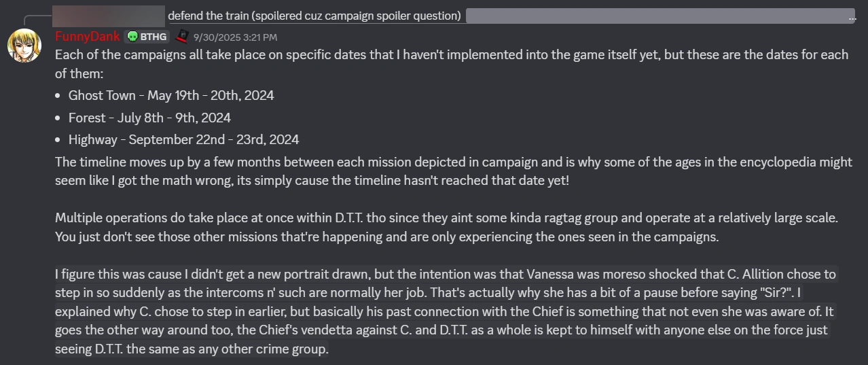Click the bullet point beside Ghost Town

coord(59,96)
